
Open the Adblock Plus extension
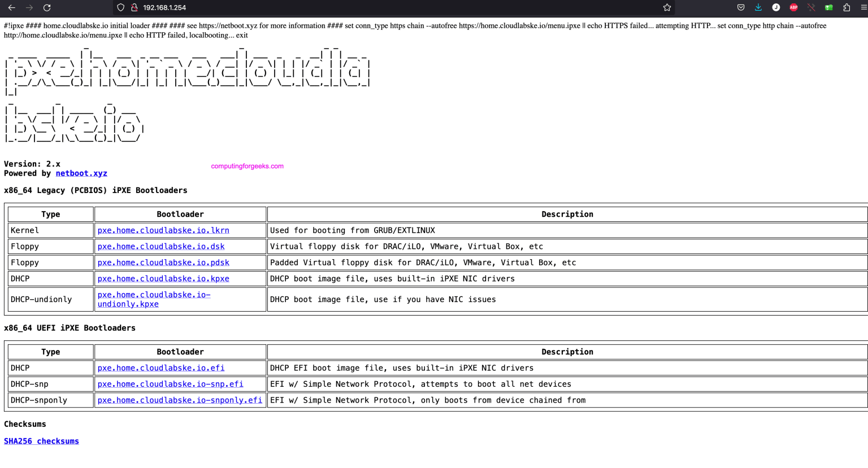pos(793,8)
